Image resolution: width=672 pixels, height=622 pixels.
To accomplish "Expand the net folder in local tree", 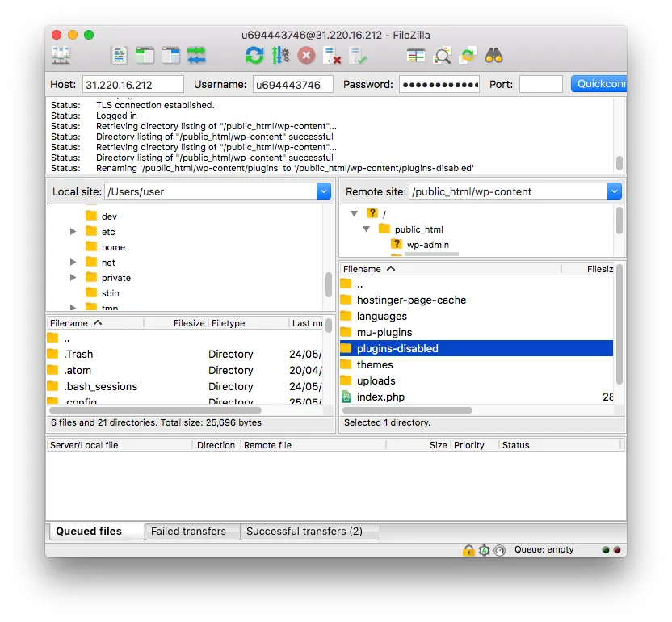I will (73, 263).
